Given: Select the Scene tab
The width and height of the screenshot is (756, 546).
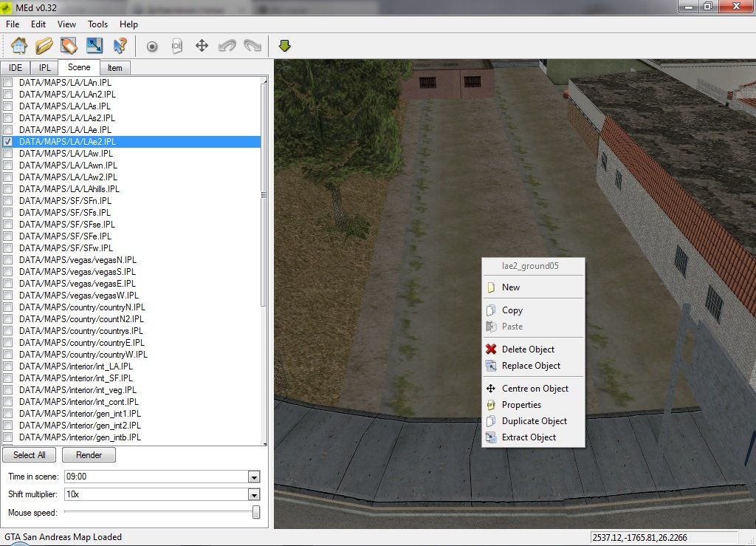Looking at the screenshot, I should click(x=79, y=67).
